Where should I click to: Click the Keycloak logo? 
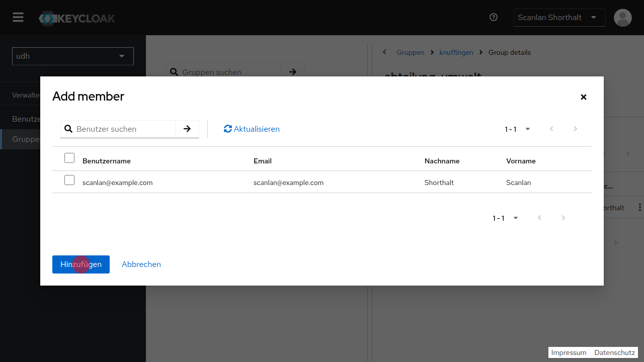click(x=77, y=19)
